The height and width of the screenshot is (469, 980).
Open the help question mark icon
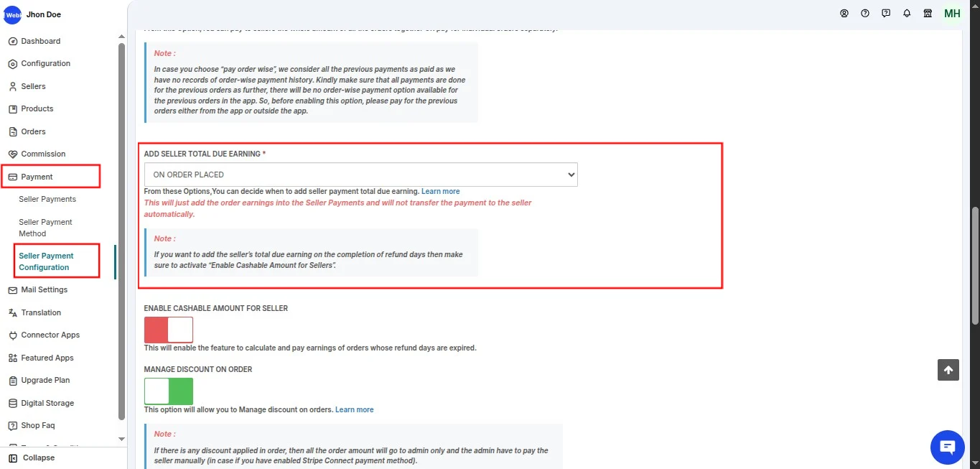[x=865, y=13]
